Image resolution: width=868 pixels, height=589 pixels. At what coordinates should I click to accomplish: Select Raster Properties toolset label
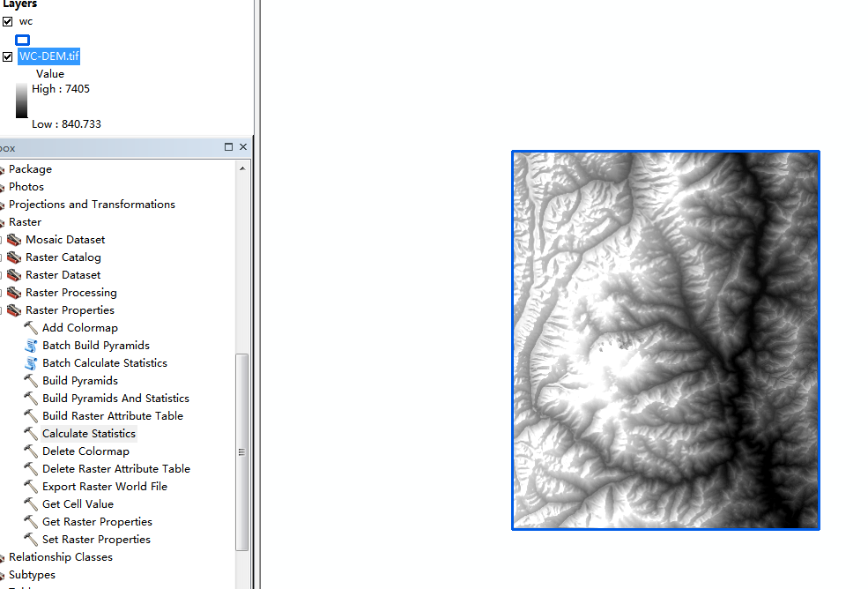tap(70, 310)
